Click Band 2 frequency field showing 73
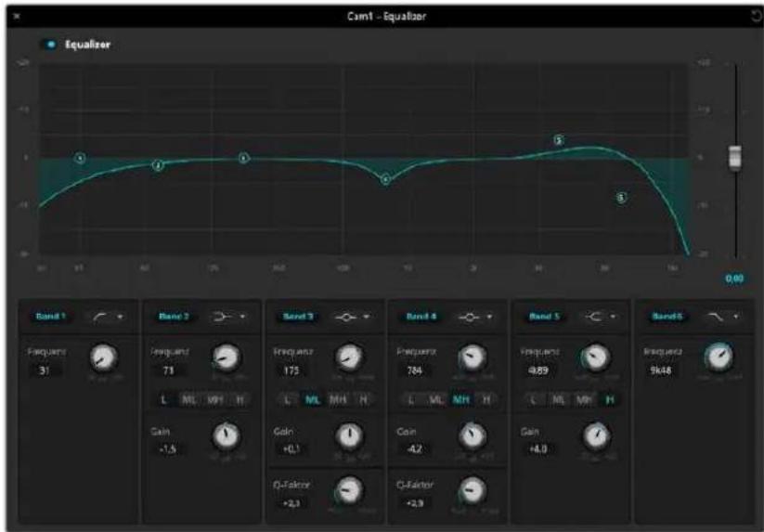 [169, 370]
